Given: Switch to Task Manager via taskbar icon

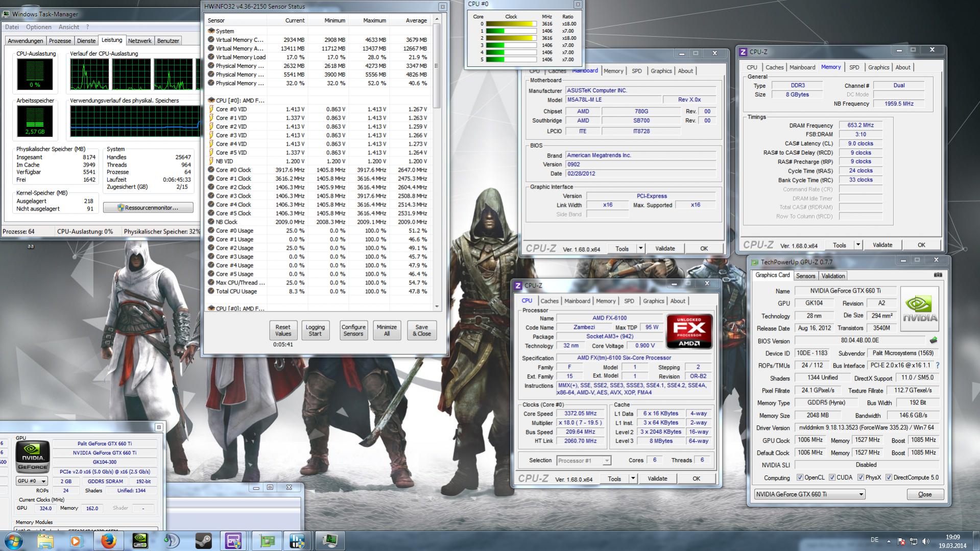Looking at the screenshot, I should click(329, 541).
